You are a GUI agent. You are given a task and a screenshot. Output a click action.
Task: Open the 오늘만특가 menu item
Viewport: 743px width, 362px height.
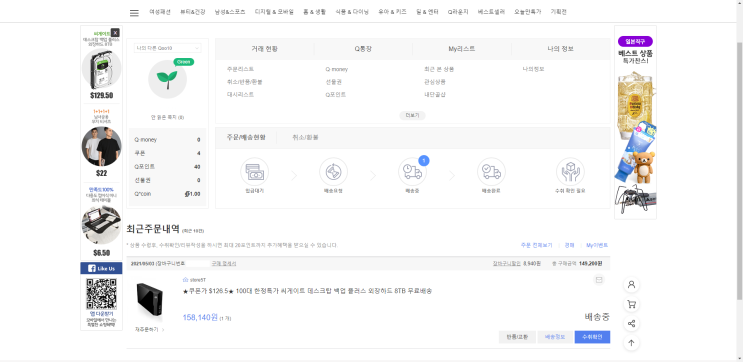click(x=527, y=12)
